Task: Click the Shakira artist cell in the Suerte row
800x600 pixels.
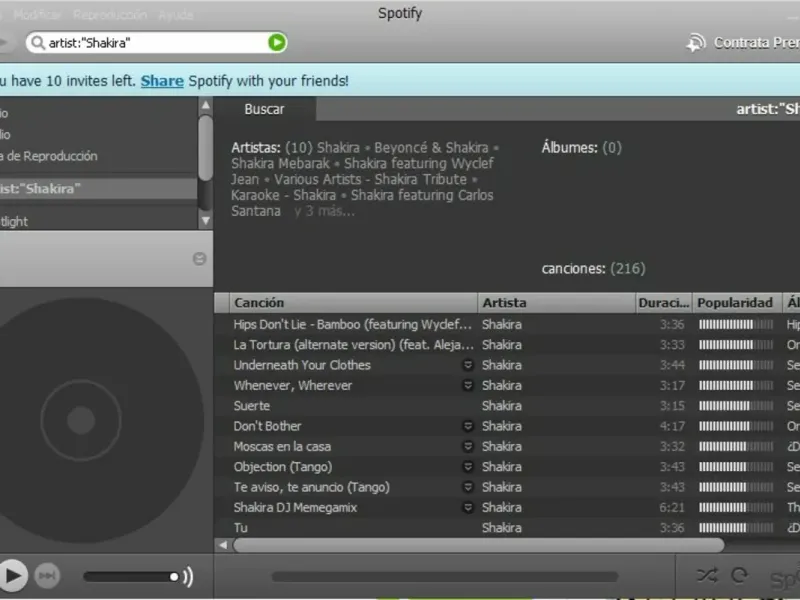Action: point(502,406)
